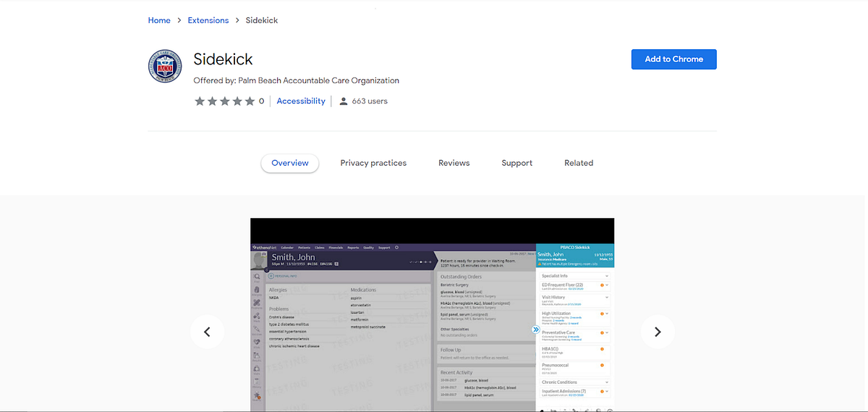The image size is (868, 412).
Task: Click the orange alert icon beside HBA1C
Action: point(602,349)
